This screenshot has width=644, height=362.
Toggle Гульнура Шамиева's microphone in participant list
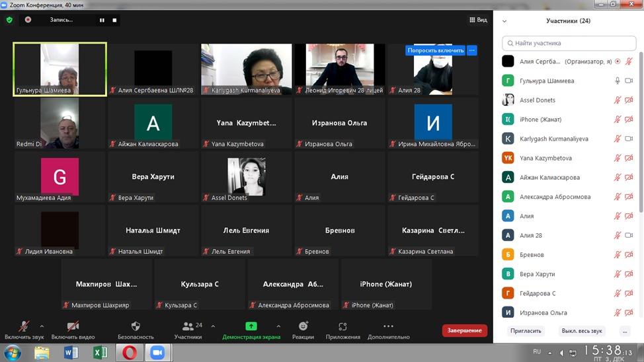[618, 81]
